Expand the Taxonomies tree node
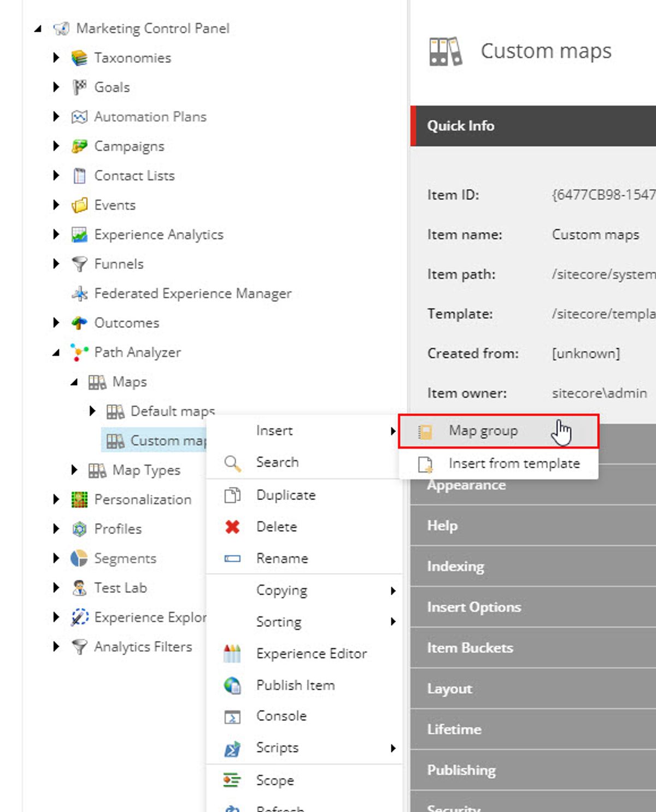The height and width of the screenshot is (812, 656). coord(56,57)
